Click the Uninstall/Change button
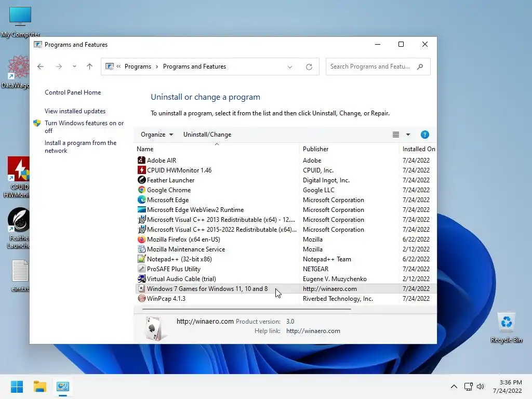532x399 pixels. click(x=207, y=135)
